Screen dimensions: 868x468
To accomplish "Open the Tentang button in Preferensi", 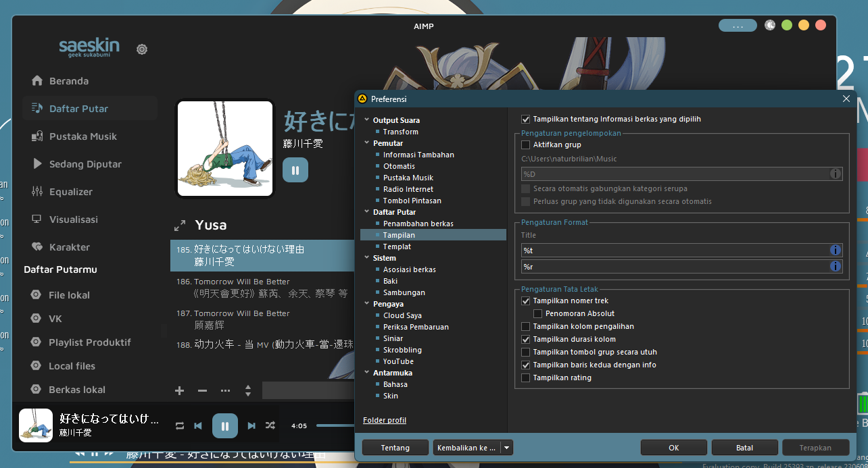I will [x=395, y=447].
